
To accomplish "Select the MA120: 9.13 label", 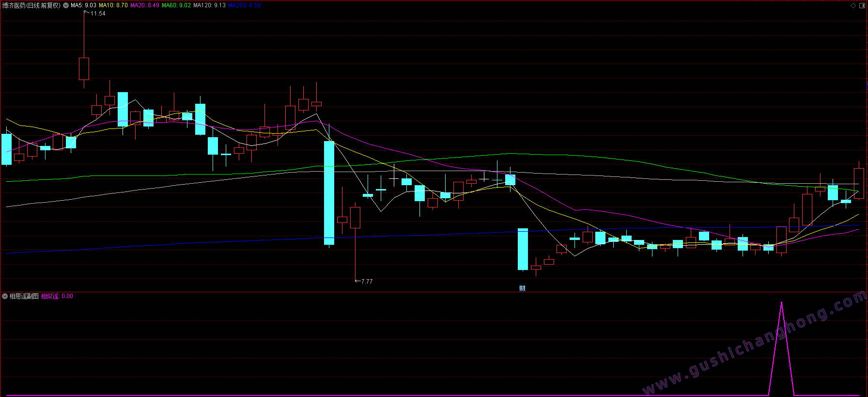I will 209,5.
